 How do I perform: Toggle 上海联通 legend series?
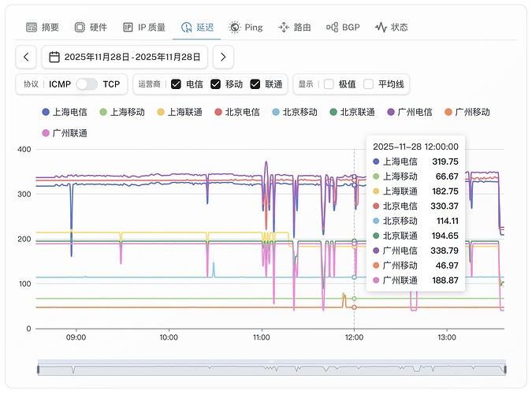(180, 112)
